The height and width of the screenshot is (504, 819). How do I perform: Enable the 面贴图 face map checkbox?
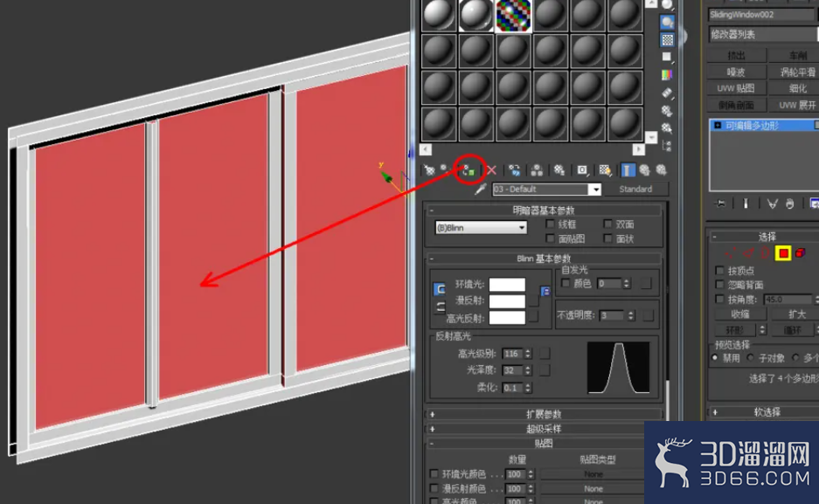click(550, 238)
